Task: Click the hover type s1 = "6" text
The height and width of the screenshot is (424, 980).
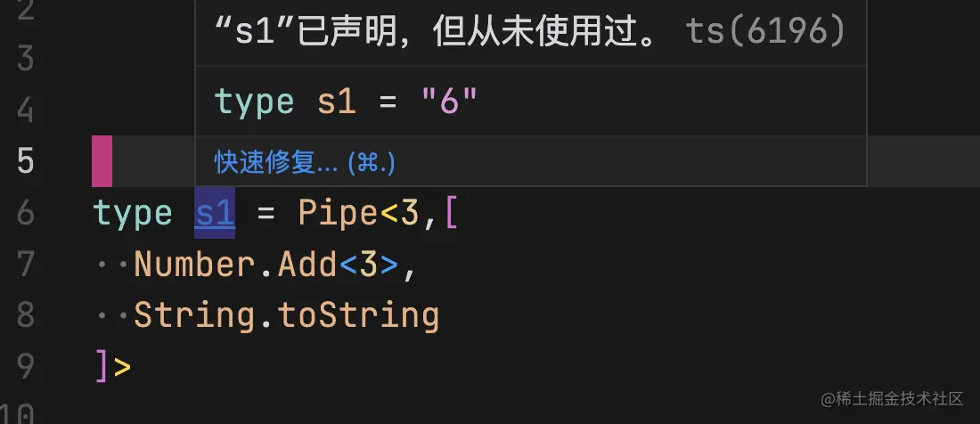Action: [346, 102]
